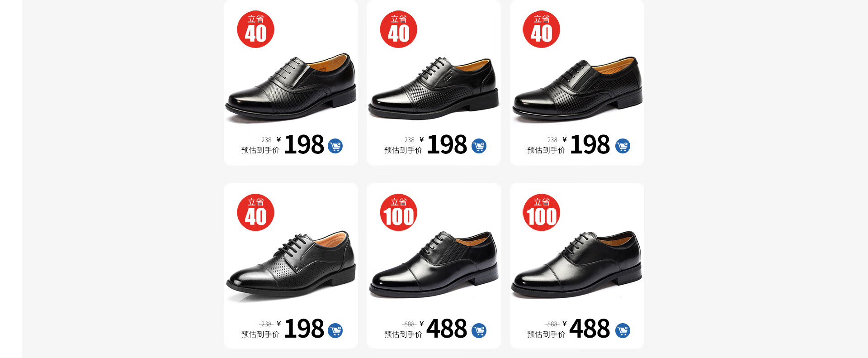The image size is (868, 358).
Task: Click 立省100 badge on bottom-right card
Action: (x=541, y=213)
